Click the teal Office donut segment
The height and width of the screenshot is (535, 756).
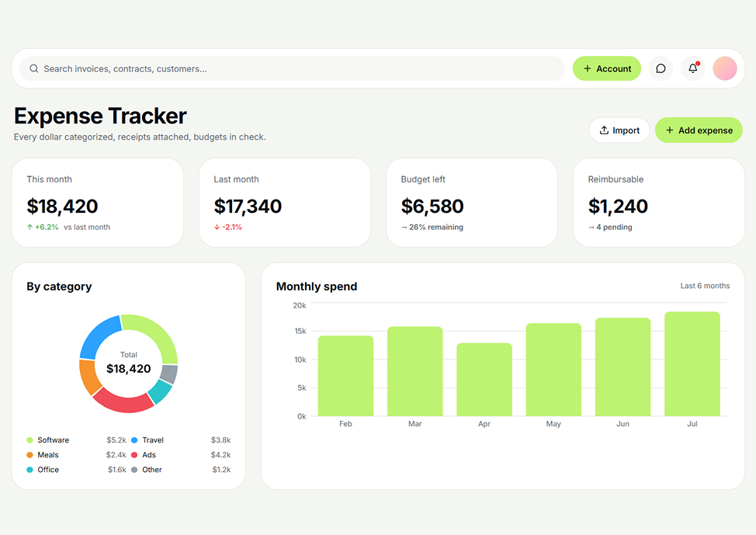[161, 391]
